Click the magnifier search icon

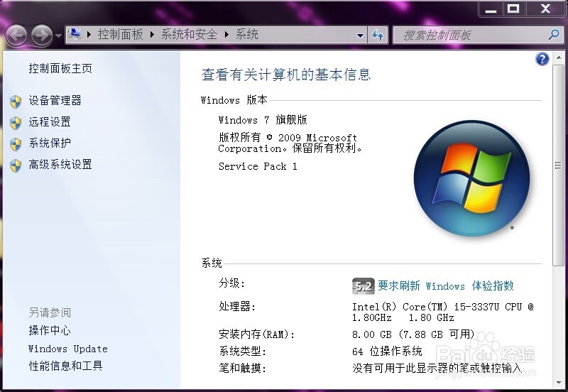point(554,35)
